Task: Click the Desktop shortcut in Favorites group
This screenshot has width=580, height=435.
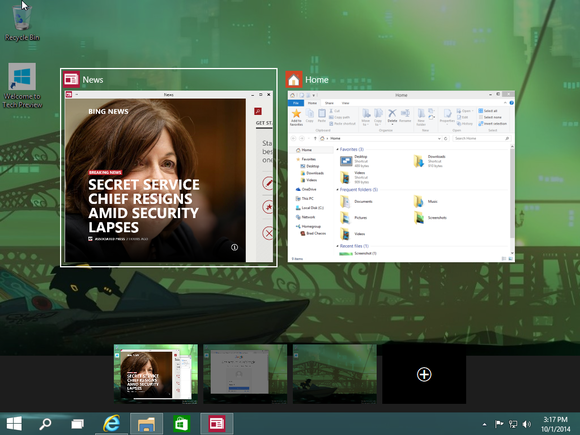Action: click(354, 161)
